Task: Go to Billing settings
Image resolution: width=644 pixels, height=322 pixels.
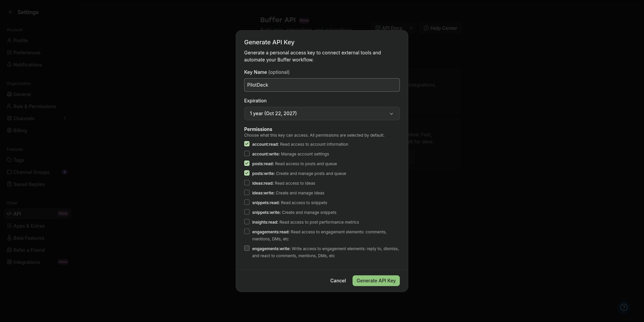Action: (x=38, y=130)
